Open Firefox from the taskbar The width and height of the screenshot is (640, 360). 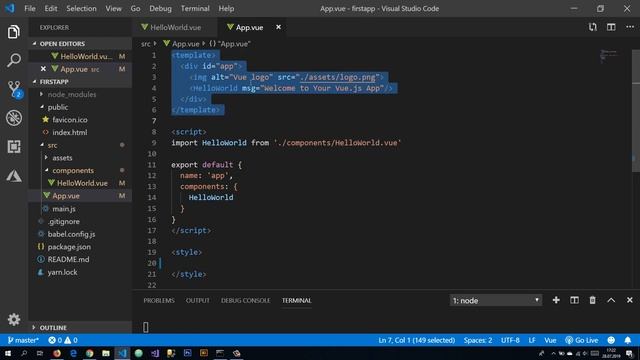57,353
